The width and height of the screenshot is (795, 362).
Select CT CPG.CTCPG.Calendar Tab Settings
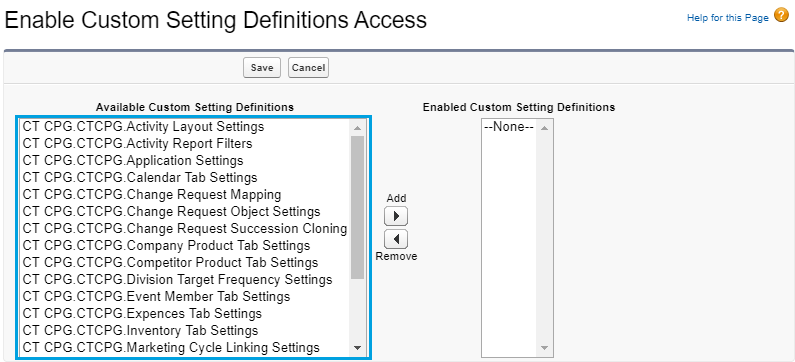185,177
